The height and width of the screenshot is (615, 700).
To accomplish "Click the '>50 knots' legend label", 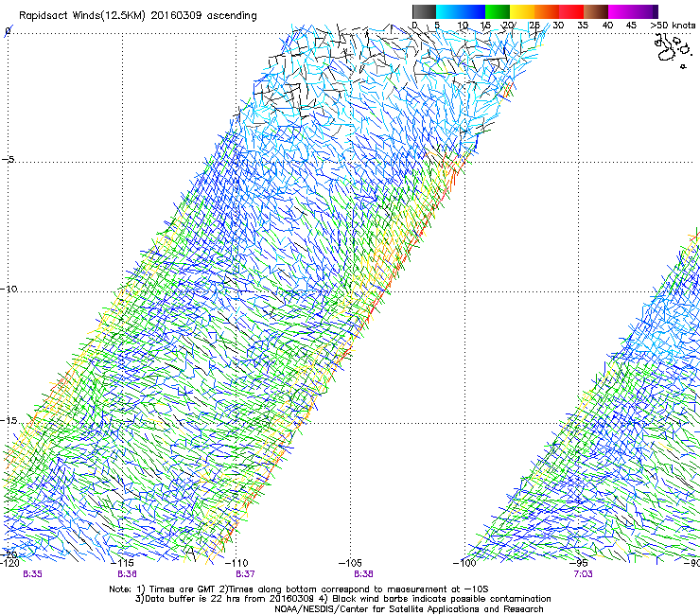I will pyautogui.click(x=673, y=26).
